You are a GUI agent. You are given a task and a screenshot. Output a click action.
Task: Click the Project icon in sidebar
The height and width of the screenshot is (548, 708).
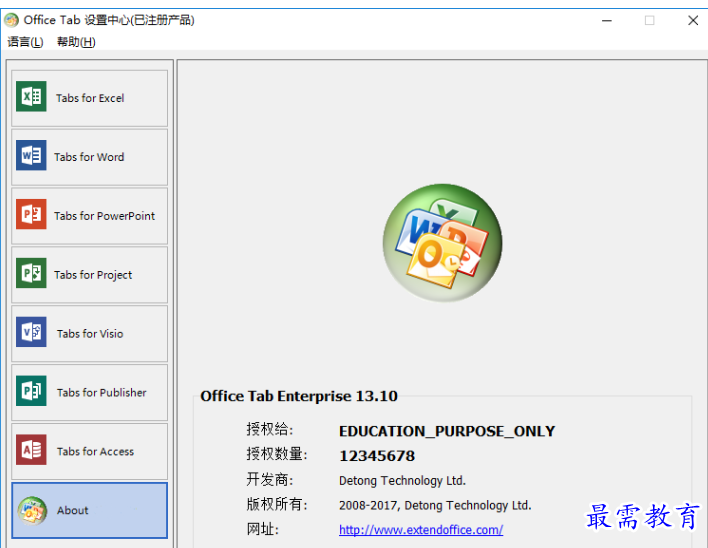31,273
